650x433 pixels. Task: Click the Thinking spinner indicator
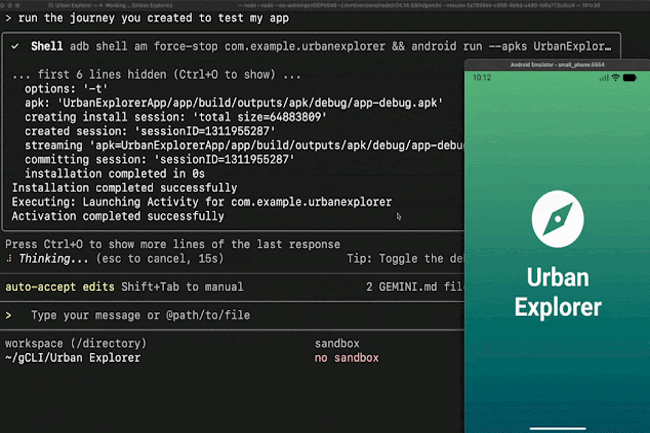tap(9, 258)
